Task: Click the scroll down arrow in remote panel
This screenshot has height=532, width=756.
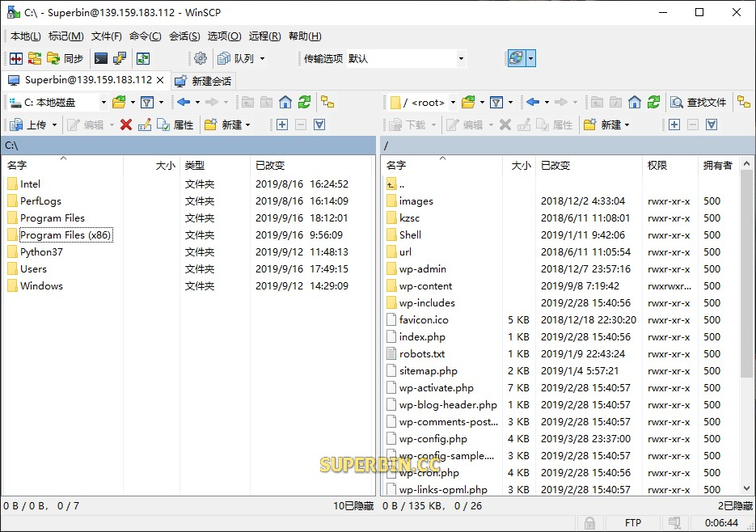Action: 746,488
